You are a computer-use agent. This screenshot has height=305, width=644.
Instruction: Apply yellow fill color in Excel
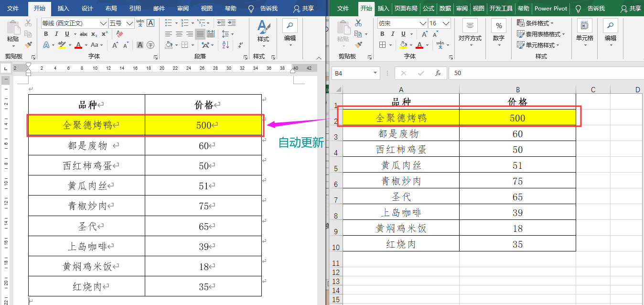[x=403, y=45]
